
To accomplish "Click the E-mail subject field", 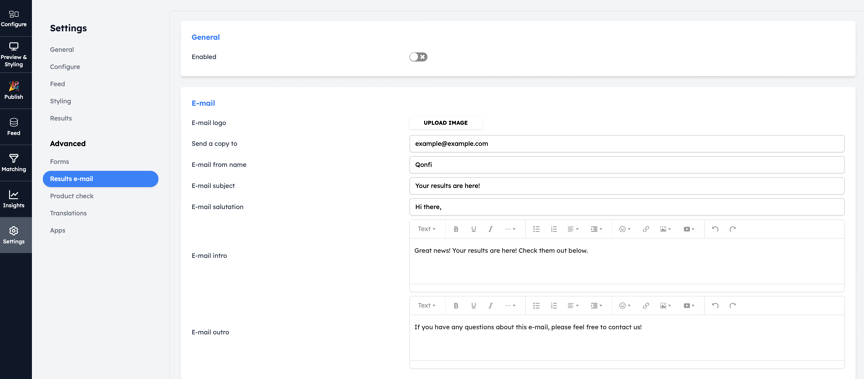I will point(627,186).
